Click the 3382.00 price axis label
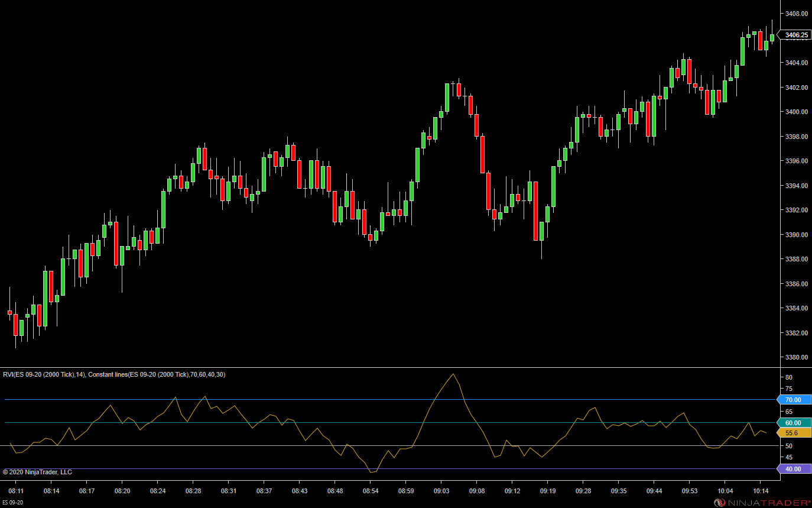Viewport: 812px width, 508px height. pyautogui.click(x=796, y=333)
